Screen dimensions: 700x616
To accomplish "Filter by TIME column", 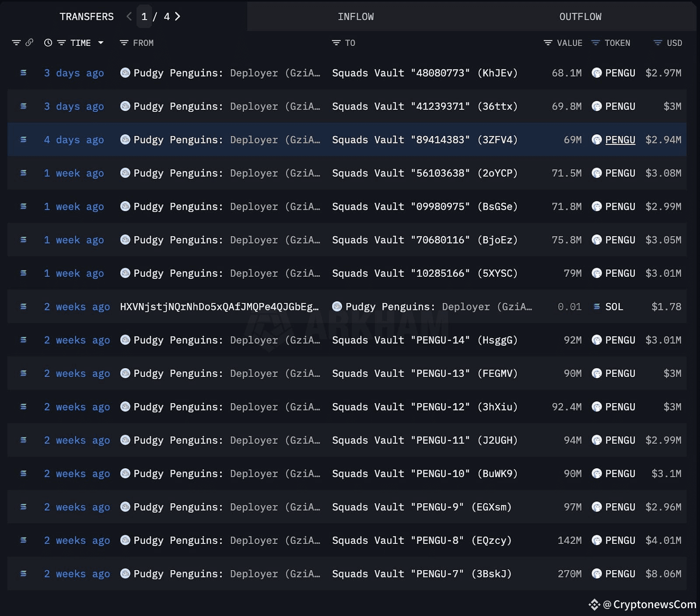I will coord(62,43).
